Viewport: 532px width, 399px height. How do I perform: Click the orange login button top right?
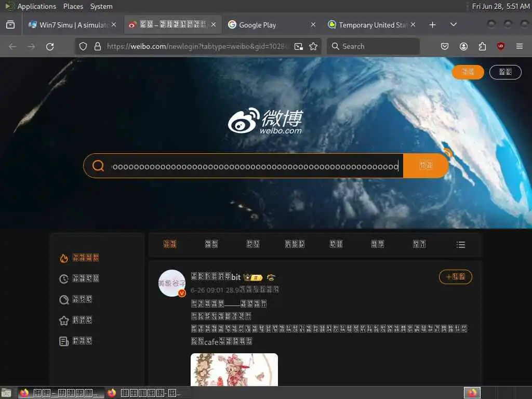[468, 72]
